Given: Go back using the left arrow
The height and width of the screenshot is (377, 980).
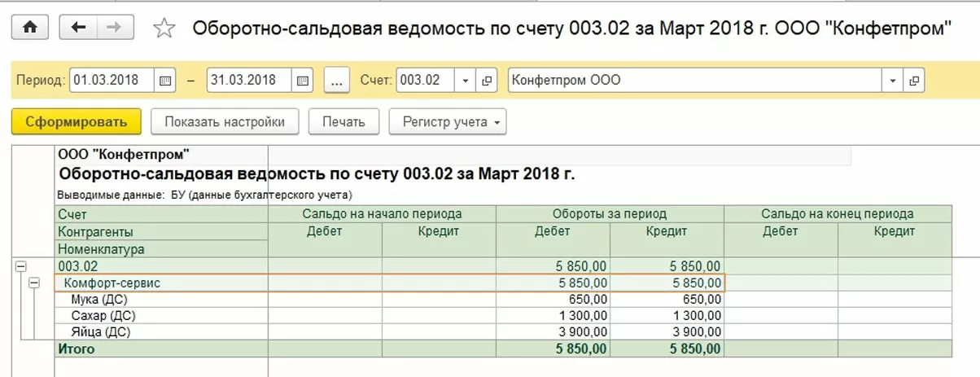Looking at the screenshot, I should [x=78, y=28].
